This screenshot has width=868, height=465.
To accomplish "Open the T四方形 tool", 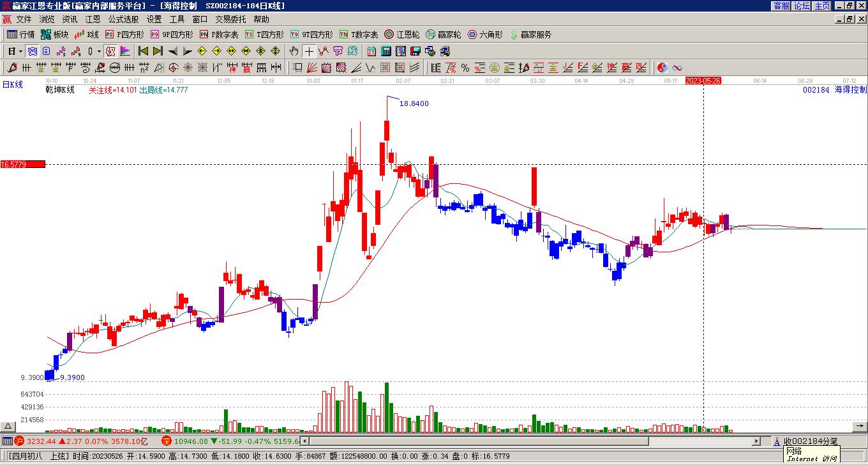I will point(264,34).
